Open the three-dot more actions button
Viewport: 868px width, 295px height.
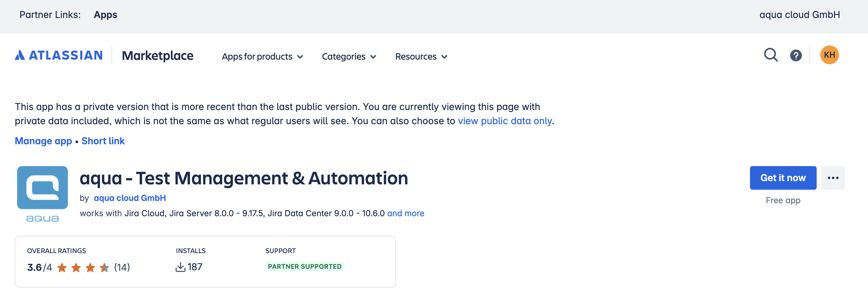[833, 178]
